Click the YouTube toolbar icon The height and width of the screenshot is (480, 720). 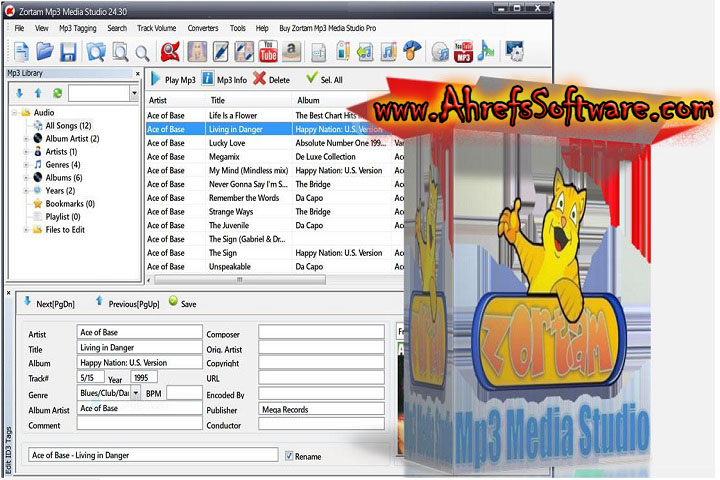(268, 51)
